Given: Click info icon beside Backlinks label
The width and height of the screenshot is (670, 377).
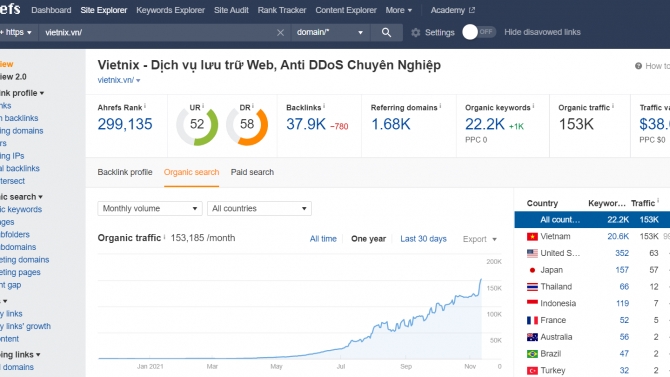Looking at the screenshot, I should tap(324, 106).
